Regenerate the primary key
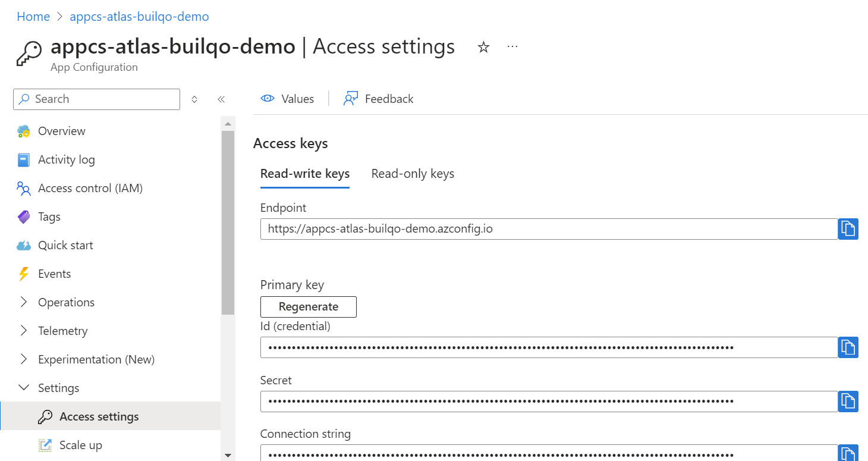The width and height of the screenshot is (868, 461). pyautogui.click(x=308, y=307)
